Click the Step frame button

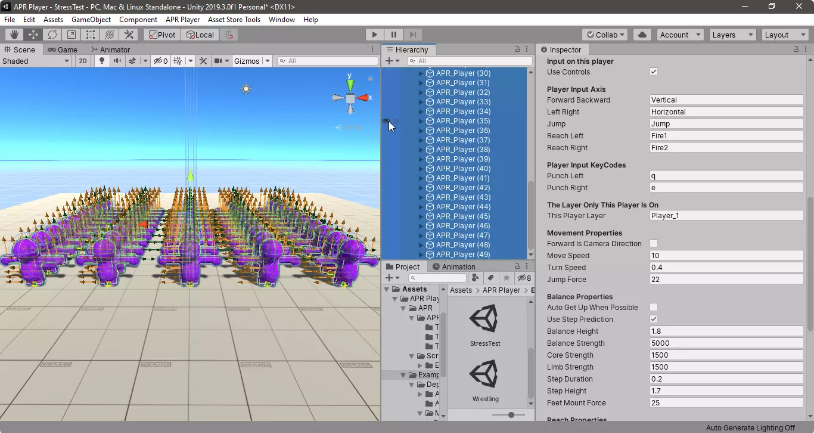(x=413, y=35)
